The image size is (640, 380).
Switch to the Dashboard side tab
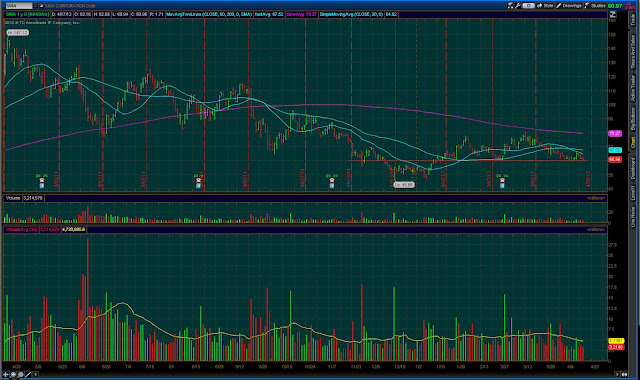(633, 168)
